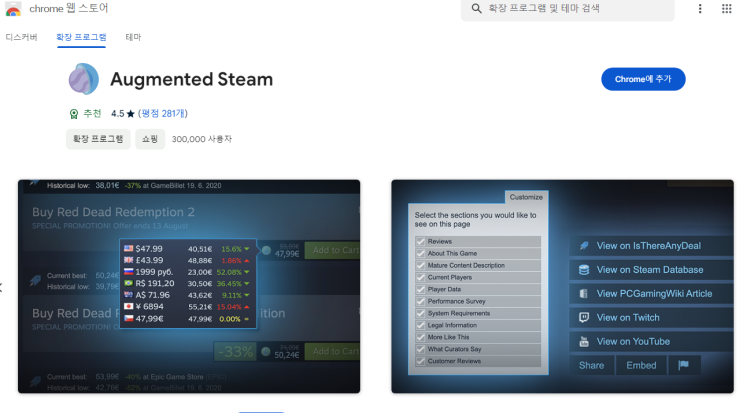Switch to the 디스커버 tab

point(21,37)
